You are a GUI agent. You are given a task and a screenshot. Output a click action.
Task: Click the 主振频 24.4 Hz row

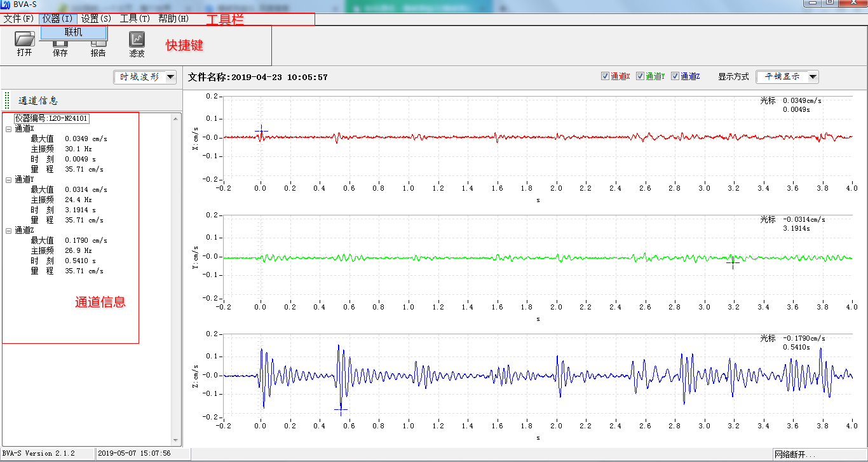[x=62, y=200]
